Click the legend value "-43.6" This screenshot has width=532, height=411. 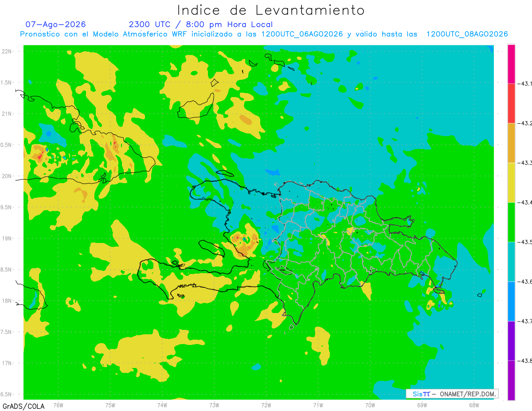[x=525, y=282]
